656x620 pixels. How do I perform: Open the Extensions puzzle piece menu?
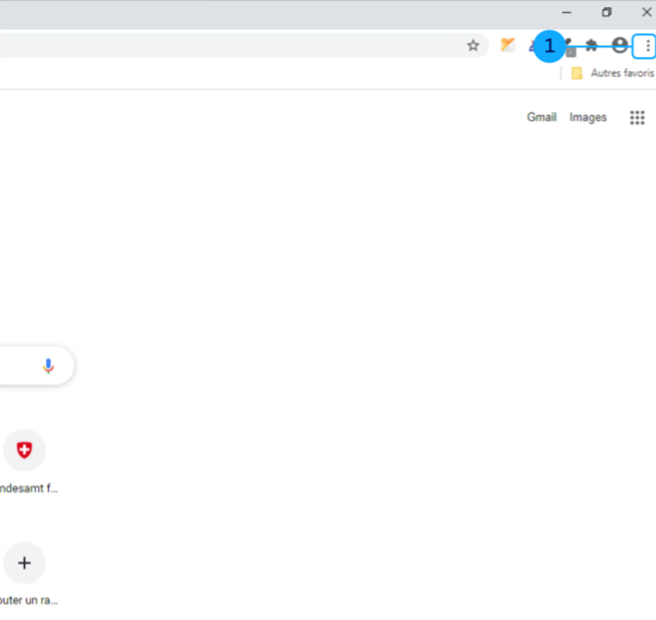pos(592,45)
